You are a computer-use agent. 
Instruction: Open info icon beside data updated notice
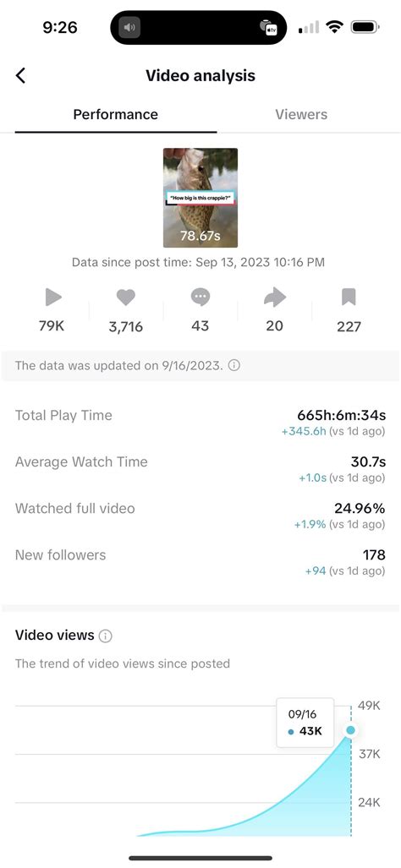pyautogui.click(x=234, y=365)
